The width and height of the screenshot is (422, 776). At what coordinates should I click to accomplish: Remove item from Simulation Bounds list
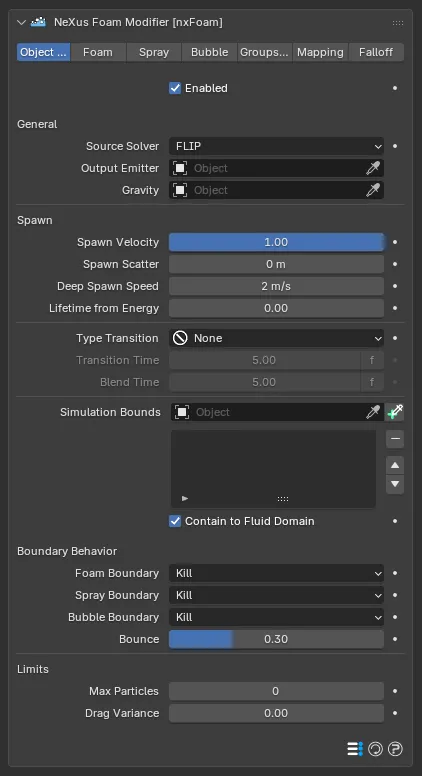pos(395,439)
